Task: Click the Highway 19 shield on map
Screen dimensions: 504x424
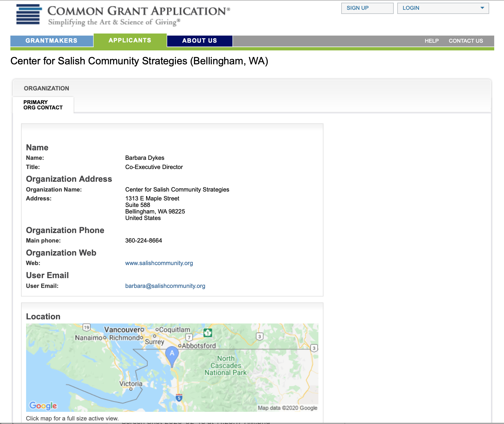Action: tap(86, 328)
